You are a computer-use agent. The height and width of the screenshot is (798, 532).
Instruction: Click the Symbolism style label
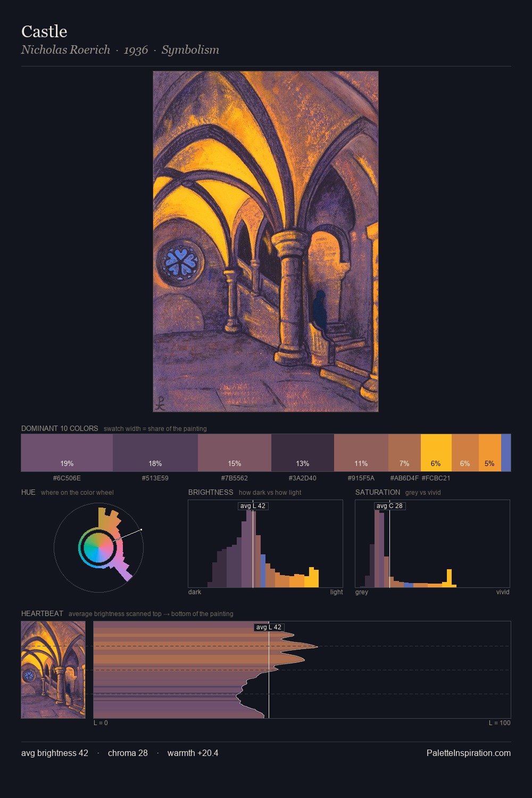tap(190, 49)
